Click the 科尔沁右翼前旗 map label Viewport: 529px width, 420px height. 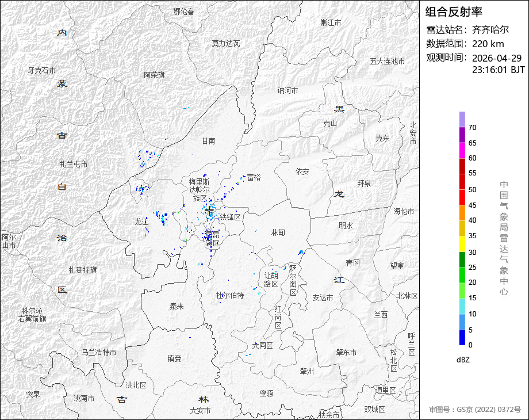32,315
